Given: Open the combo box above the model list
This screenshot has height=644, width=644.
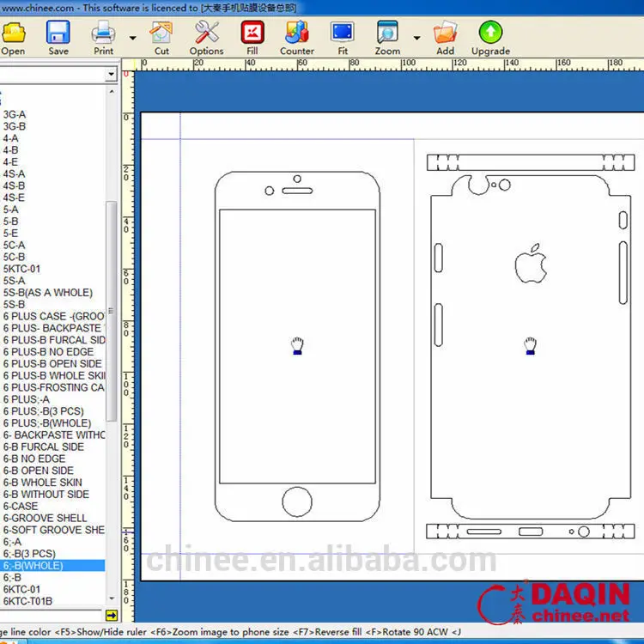Looking at the screenshot, I should [111, 75].
